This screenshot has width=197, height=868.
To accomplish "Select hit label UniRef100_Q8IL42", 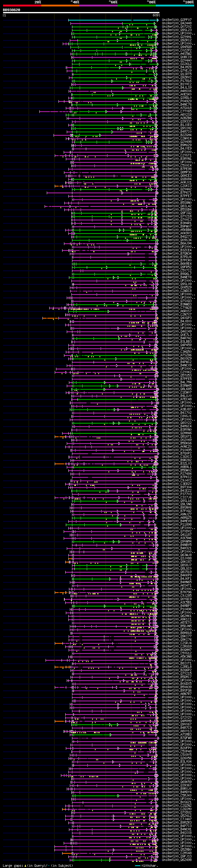I will pyautogui.click(x=176, y=206).
